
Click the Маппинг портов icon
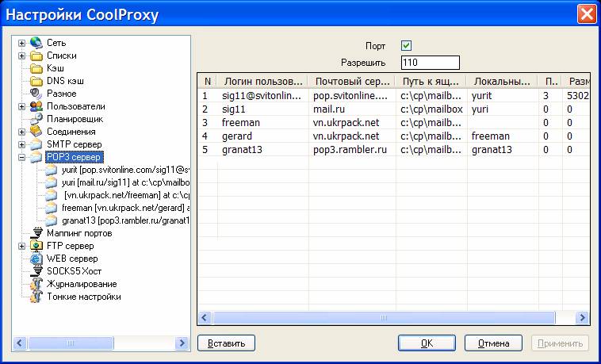click(36, 233)
